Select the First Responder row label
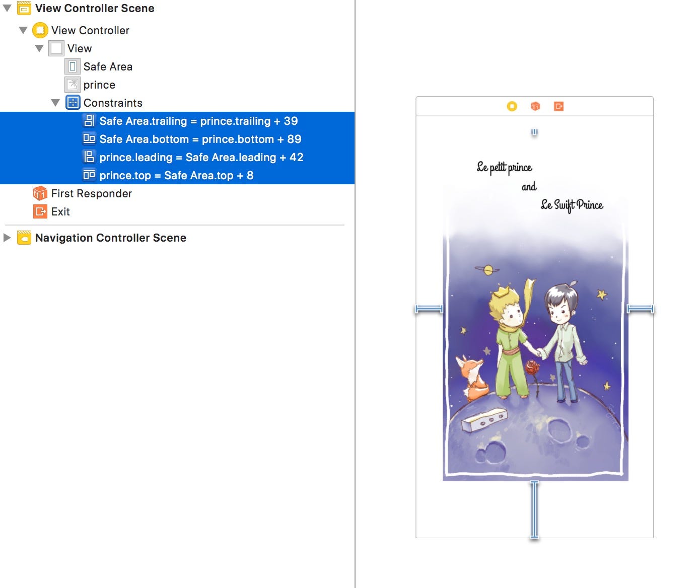The height and width of the screenshot is (588, 700). point(91,193)
